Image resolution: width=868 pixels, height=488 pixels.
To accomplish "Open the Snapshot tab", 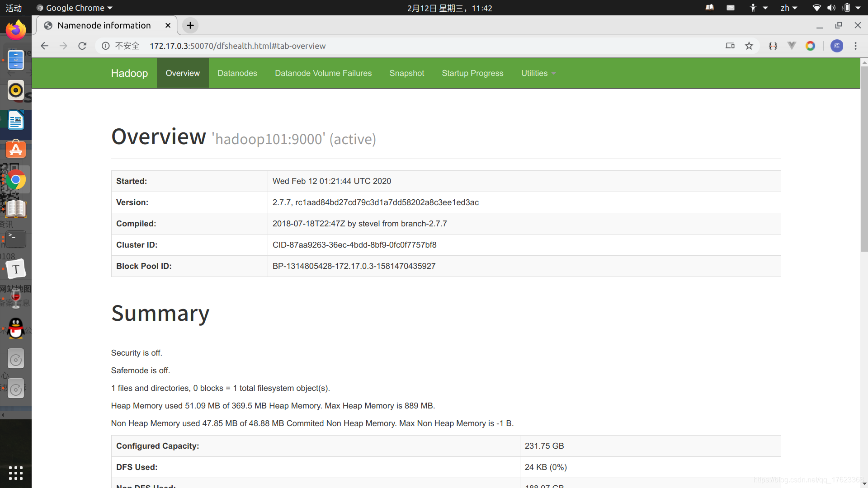I will [407, 73].
